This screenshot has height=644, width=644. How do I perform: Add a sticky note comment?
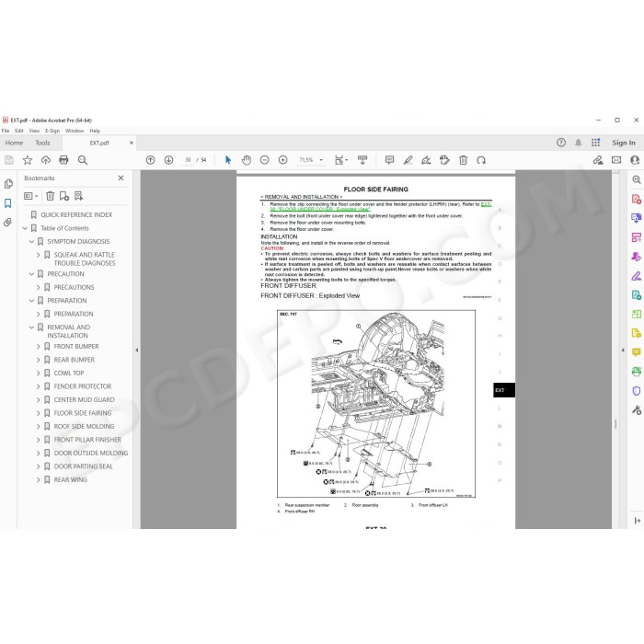(x=389, y=160)
